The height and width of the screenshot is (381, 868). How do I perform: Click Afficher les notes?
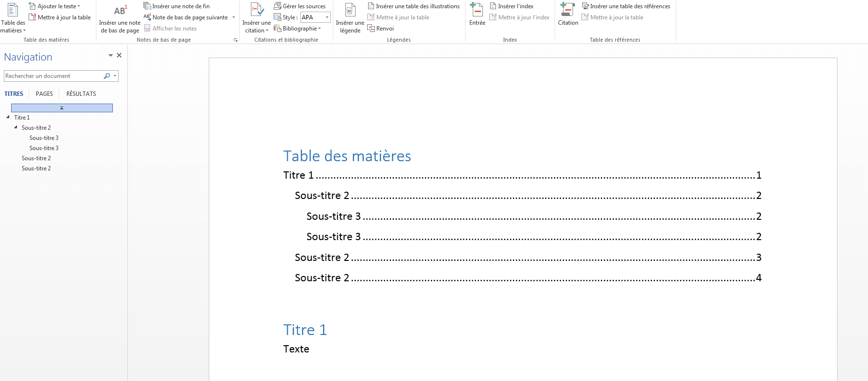point(170,29)
